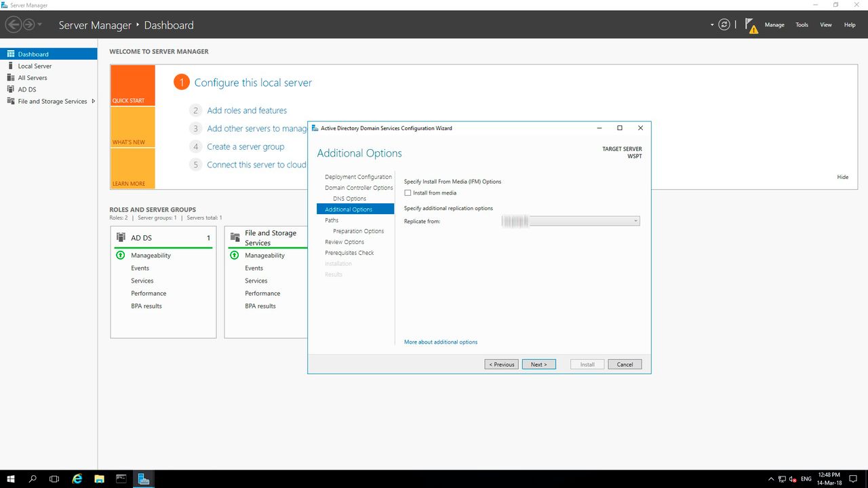Click the AD DS Manageability status icon
Screen dimensions: 868x488
click(121, 256)
